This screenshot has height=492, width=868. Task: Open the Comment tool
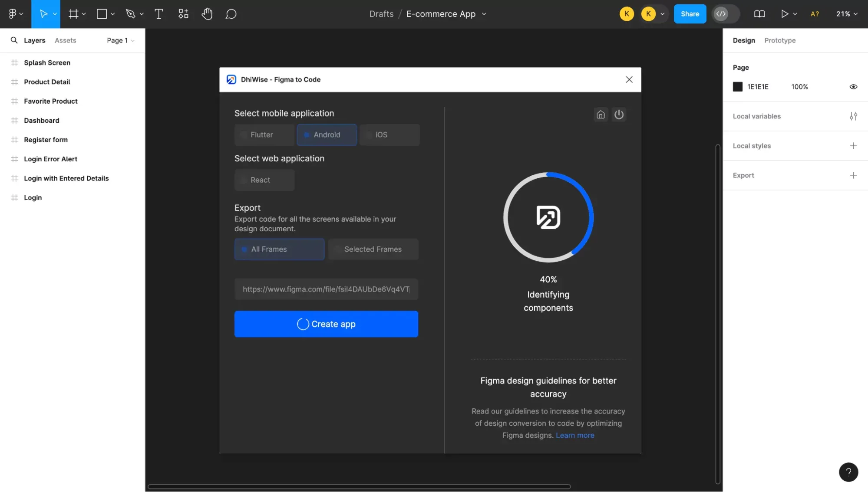pos(231,14)
